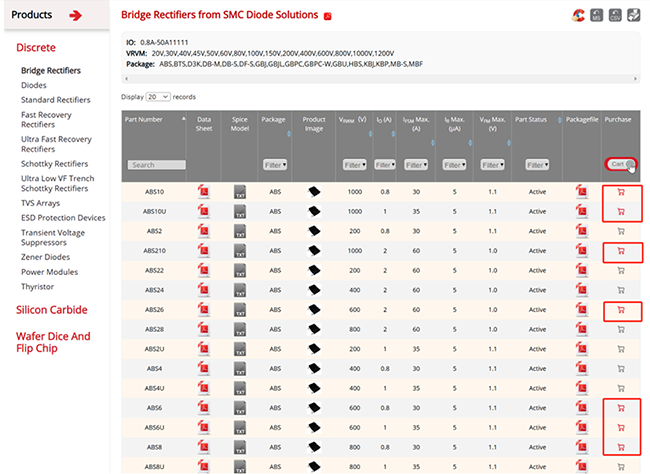Expand the Part Status Filter dropdown

tap(537, 164)
